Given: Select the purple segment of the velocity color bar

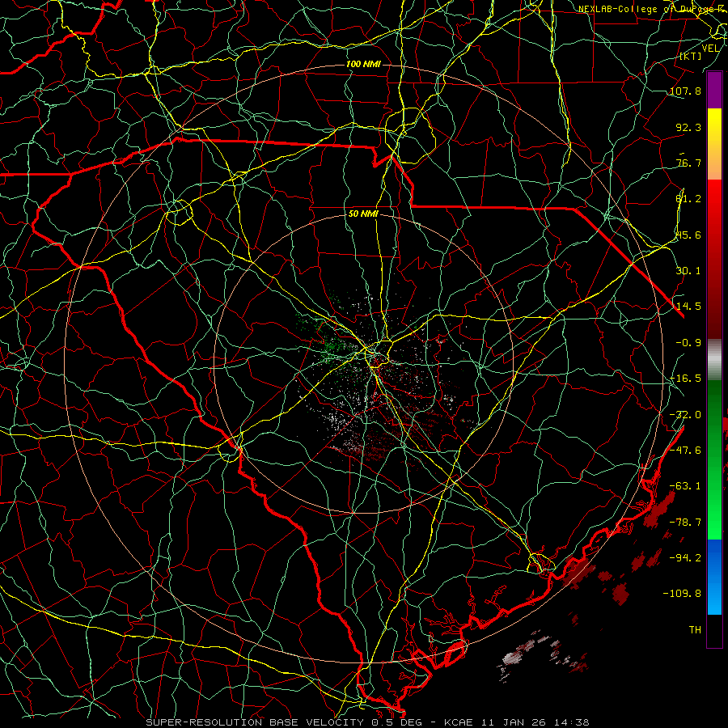Looking at the screenshot, I should [714, 90].
